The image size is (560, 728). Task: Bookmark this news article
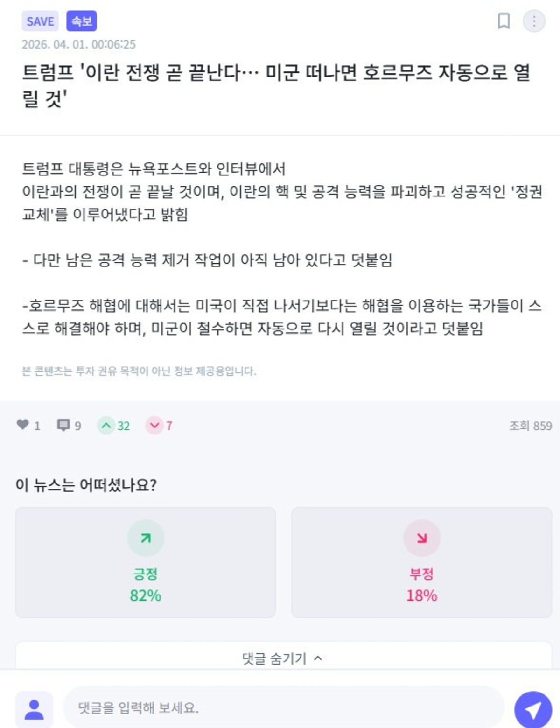pyautogui.click(x=504, y=21)
